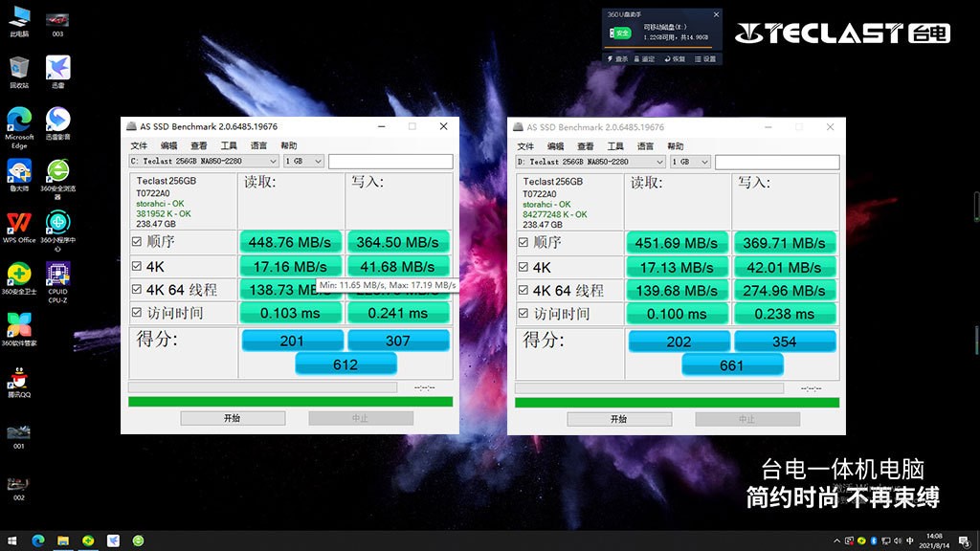Launch the 360安全卫士 desktop icon

(x=19, y=275)
